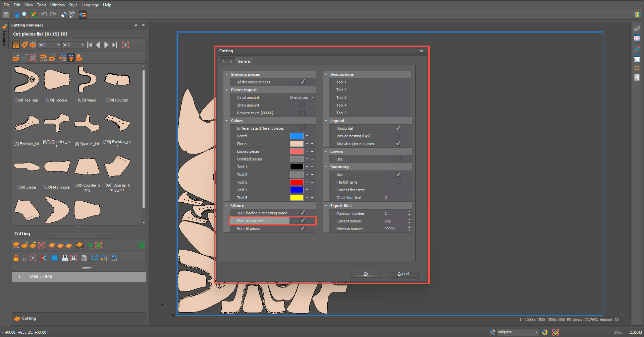Click the magnifier zoom tool
Image resolution: width=644 pixels, height=337 pixels.
pyautogui.click(x=25, y=14)
